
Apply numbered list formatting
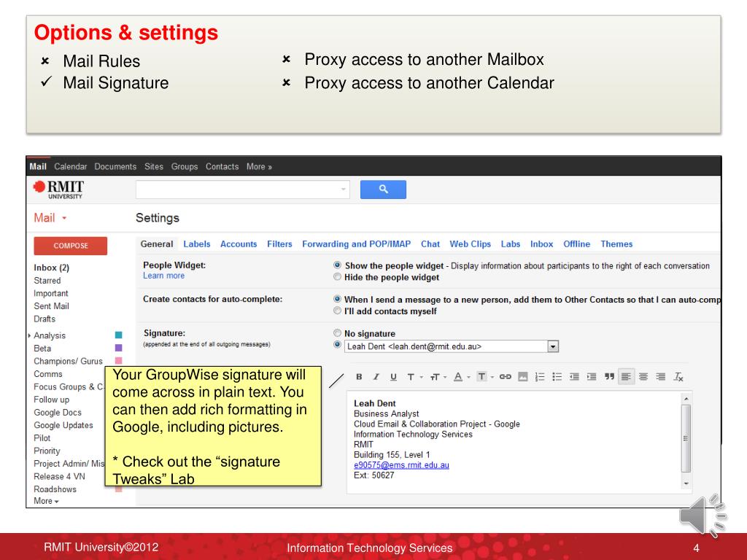(x=539, y=377)
